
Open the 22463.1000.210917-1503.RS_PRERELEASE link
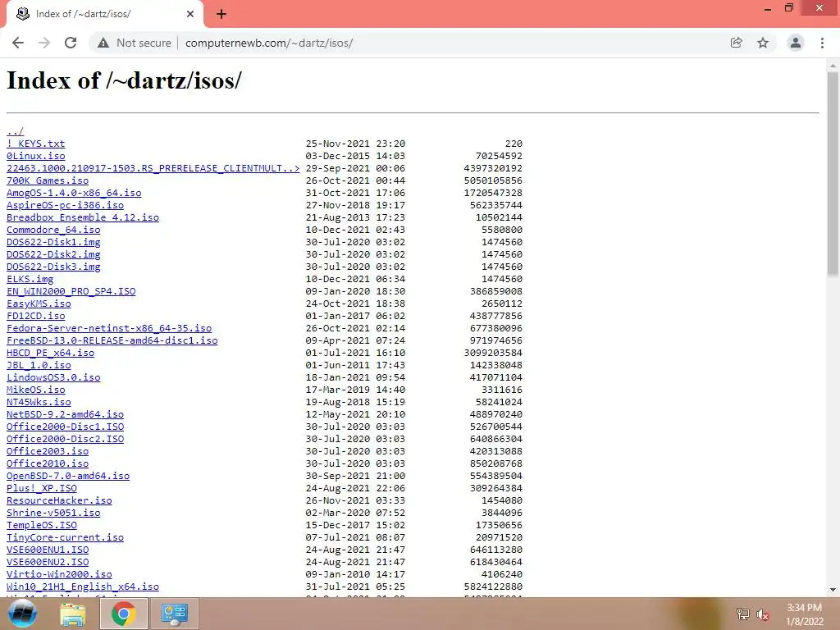point(153,168)
